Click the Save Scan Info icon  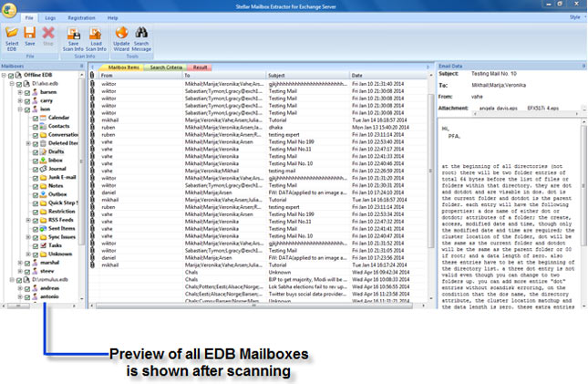coord(73,34)
